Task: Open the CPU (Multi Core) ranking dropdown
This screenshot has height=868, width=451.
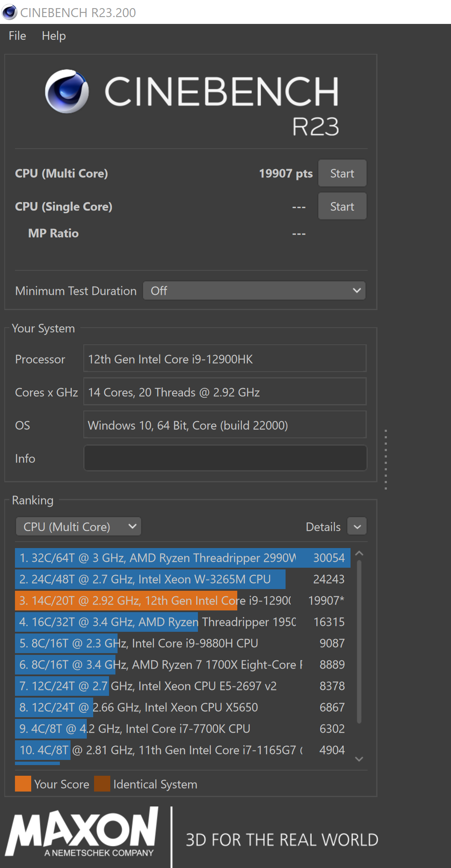Action: 79,527
